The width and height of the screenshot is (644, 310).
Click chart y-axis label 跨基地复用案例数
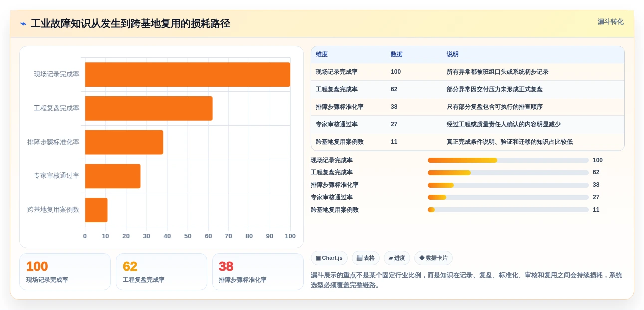53,210
